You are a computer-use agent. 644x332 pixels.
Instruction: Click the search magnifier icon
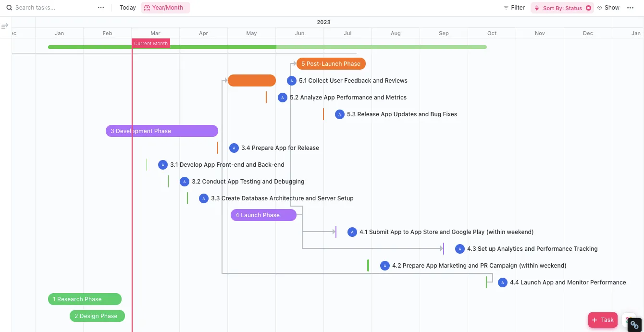[9, 8]
